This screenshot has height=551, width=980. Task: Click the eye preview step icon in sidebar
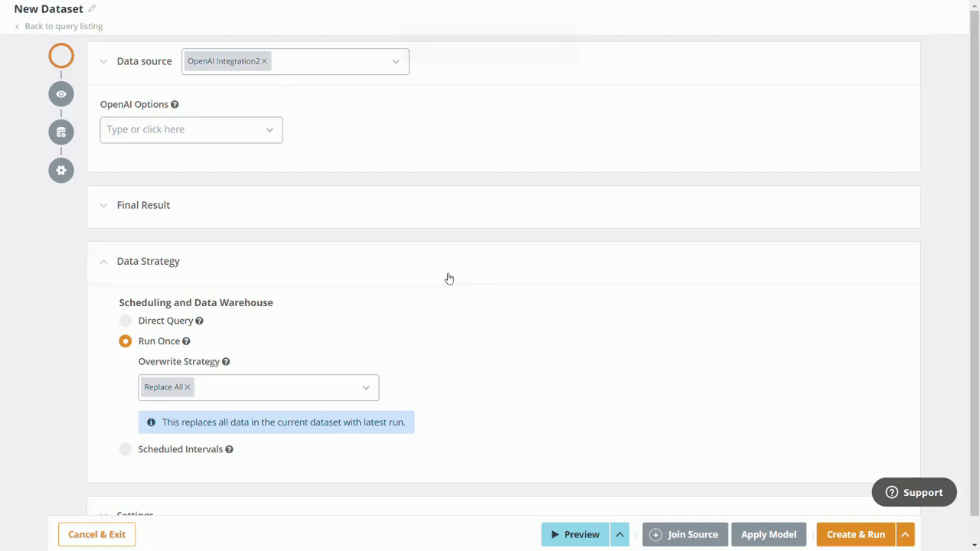click(x=61, y=94)
